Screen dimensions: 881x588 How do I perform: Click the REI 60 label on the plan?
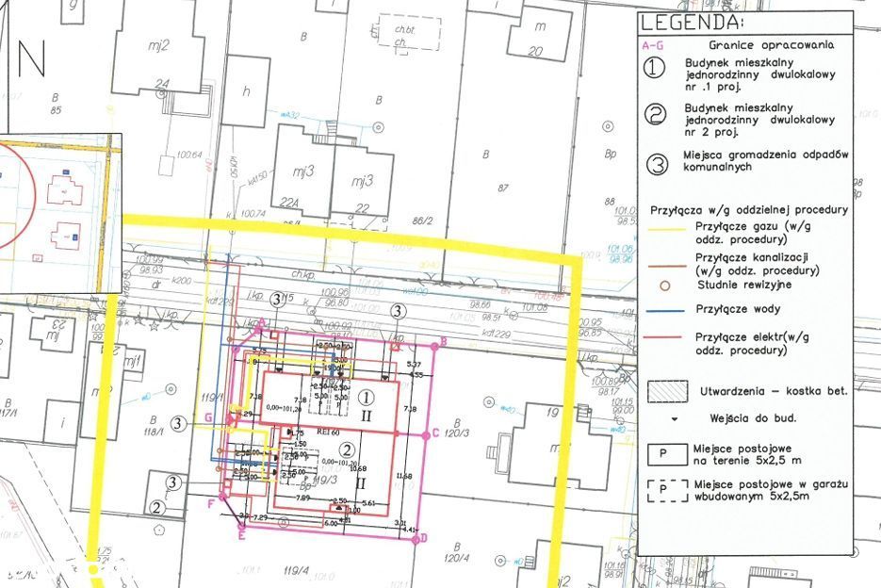point(330,433)
